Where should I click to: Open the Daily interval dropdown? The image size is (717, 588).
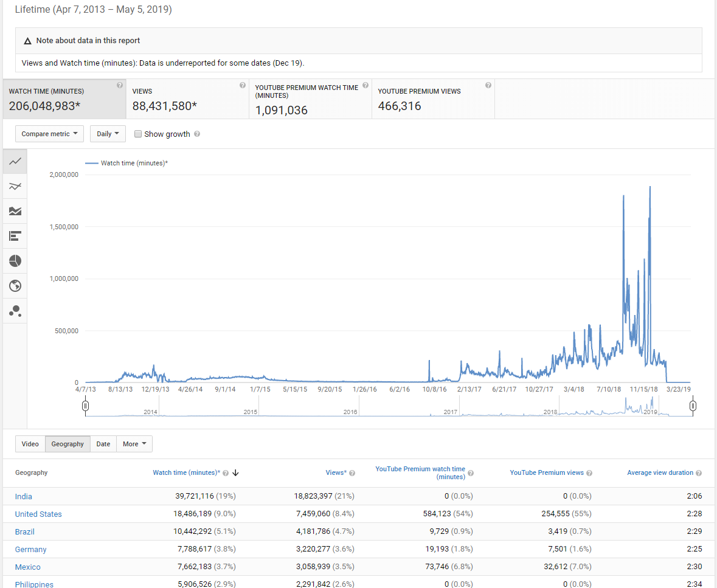pyautogui.click(x=108, y=134)
